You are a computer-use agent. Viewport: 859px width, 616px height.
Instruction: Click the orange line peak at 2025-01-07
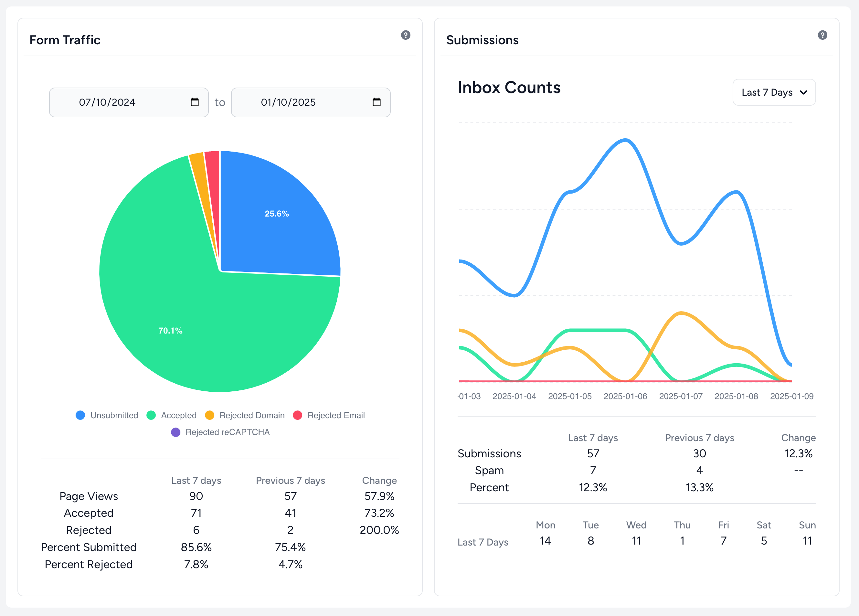pyautogui.click(x=681, y=313)
